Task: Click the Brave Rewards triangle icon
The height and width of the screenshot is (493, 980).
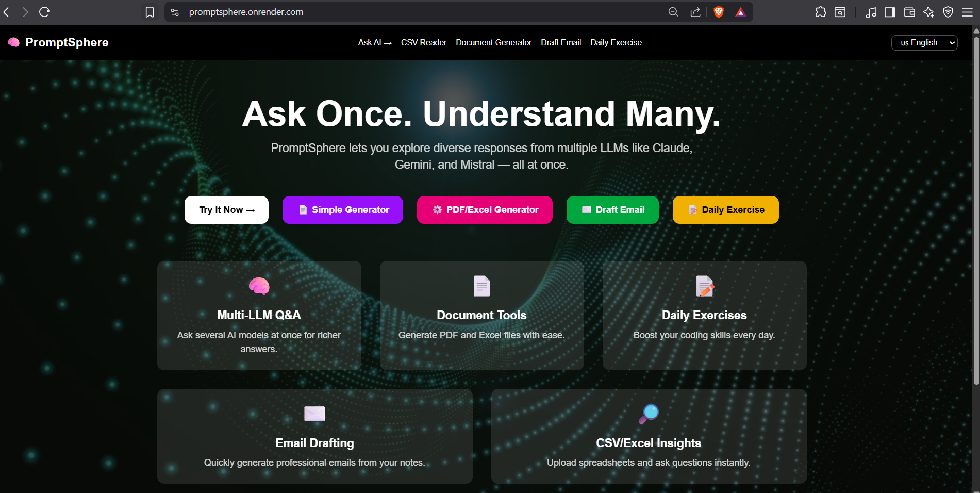Action: (x=741, y=11)
